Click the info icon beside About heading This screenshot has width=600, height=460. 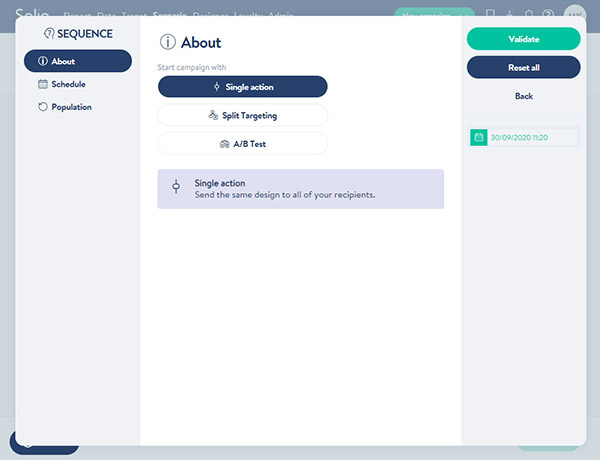click(x=167, y=43)
